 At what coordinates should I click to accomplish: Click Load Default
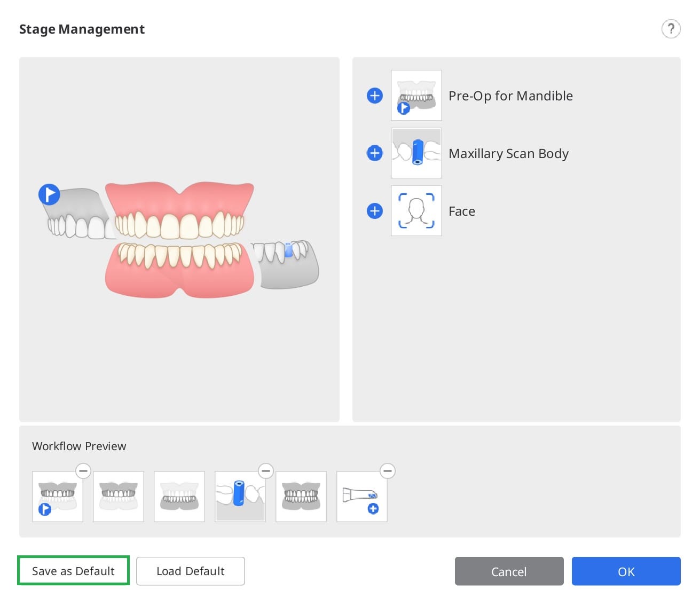(x=191, y=571)
